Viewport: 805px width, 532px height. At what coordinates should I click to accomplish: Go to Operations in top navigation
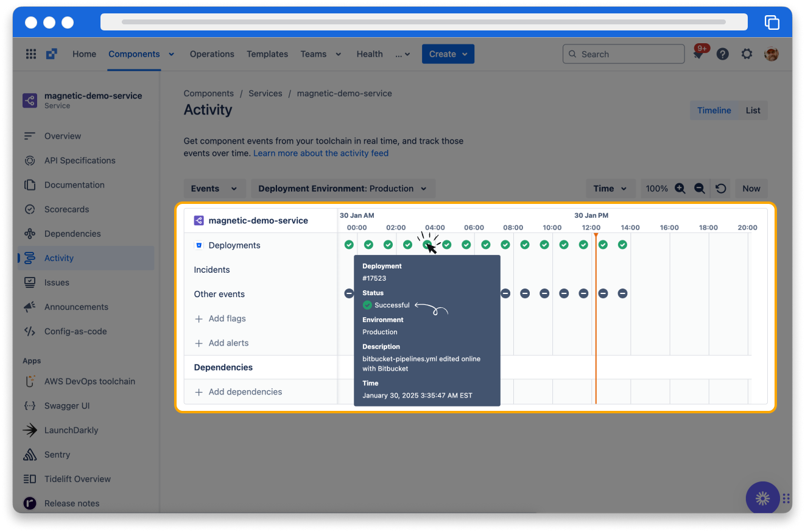pos(212,54)
